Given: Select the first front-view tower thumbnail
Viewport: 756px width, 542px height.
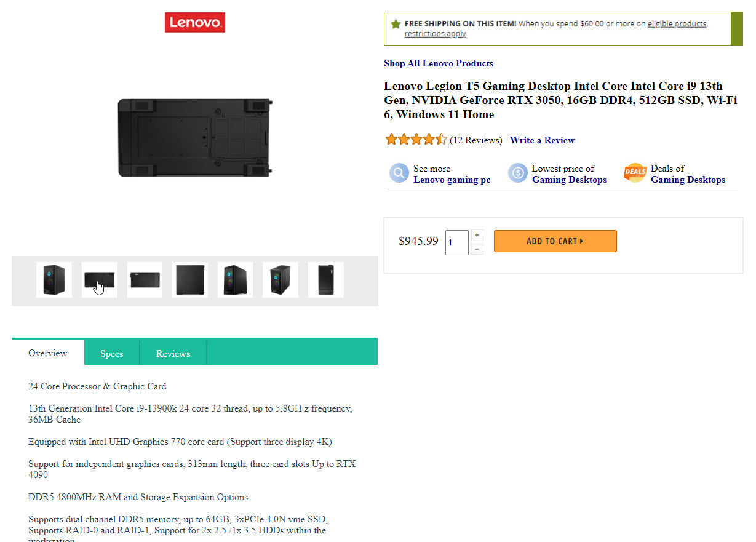Looking at the screenshot, I should (54, 280).
